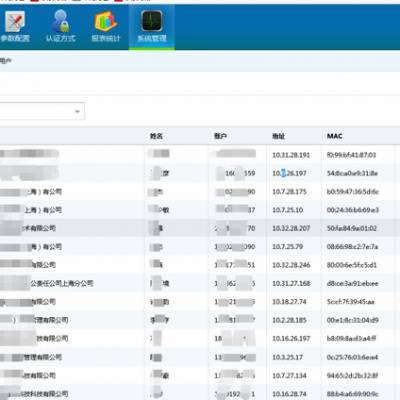Click the 认证方式 tab label

61,38
